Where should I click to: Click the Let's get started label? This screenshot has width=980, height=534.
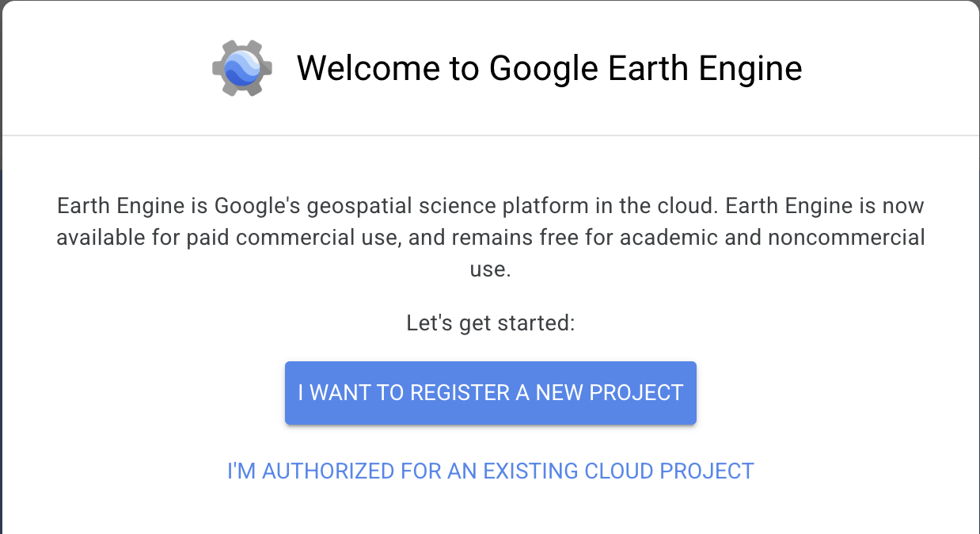pyautogui.click(x=490, y=323)
